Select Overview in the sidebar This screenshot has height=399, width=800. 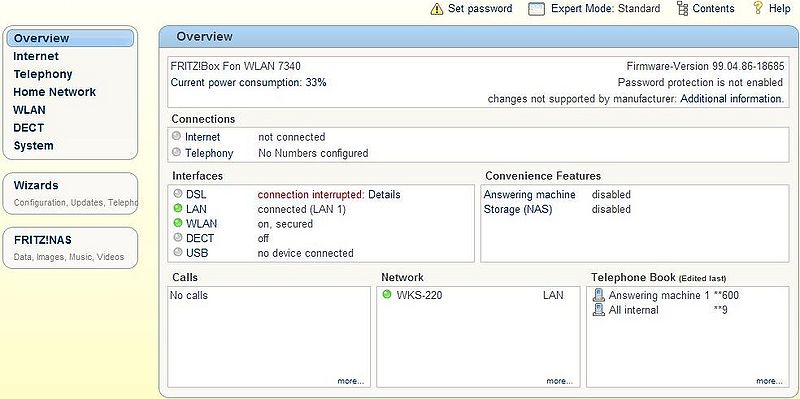pos(70,38)
